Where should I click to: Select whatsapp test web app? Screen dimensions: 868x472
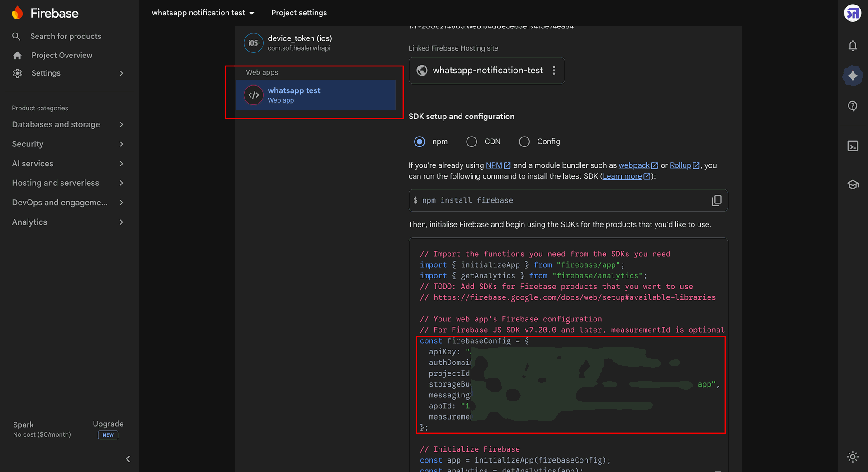[316, 95]
